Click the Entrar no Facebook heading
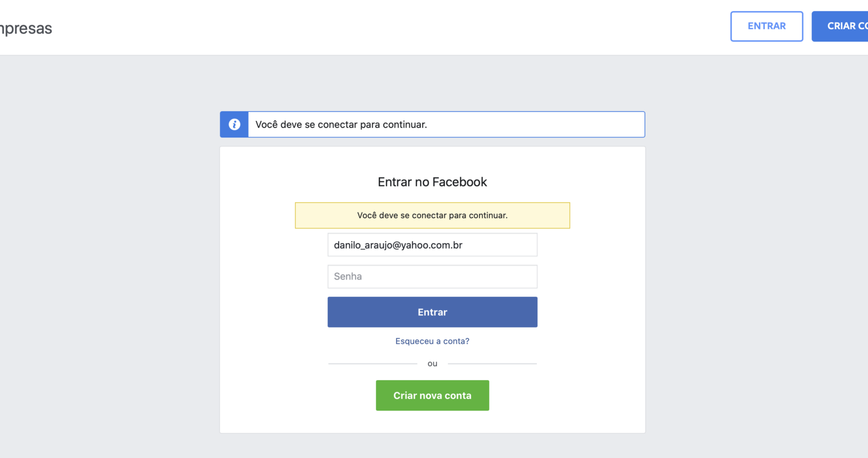The width and height of the screenshot is (868, 458). coord(432,182)
